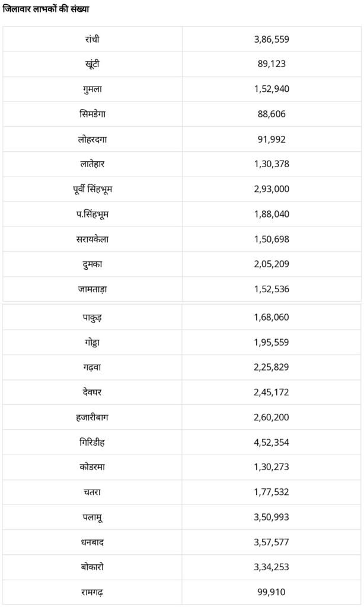Select the रांची district cell
Image resolution: width=364 pixels, height=607 pixels.
click(x=92, y=39)
